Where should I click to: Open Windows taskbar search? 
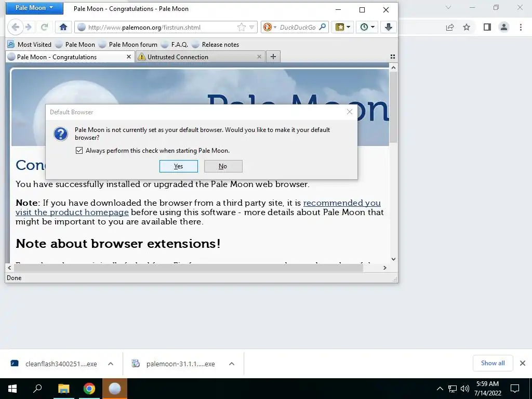(x=37, y=389)
